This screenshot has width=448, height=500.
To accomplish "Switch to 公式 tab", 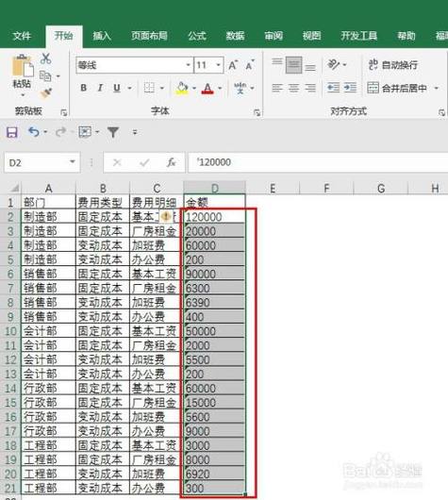I will pos(197,36).
